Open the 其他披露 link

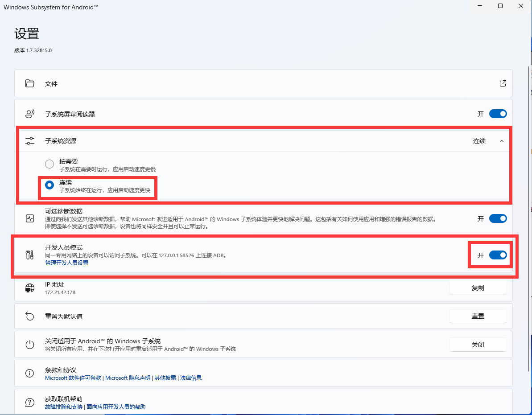pos(165,378)
